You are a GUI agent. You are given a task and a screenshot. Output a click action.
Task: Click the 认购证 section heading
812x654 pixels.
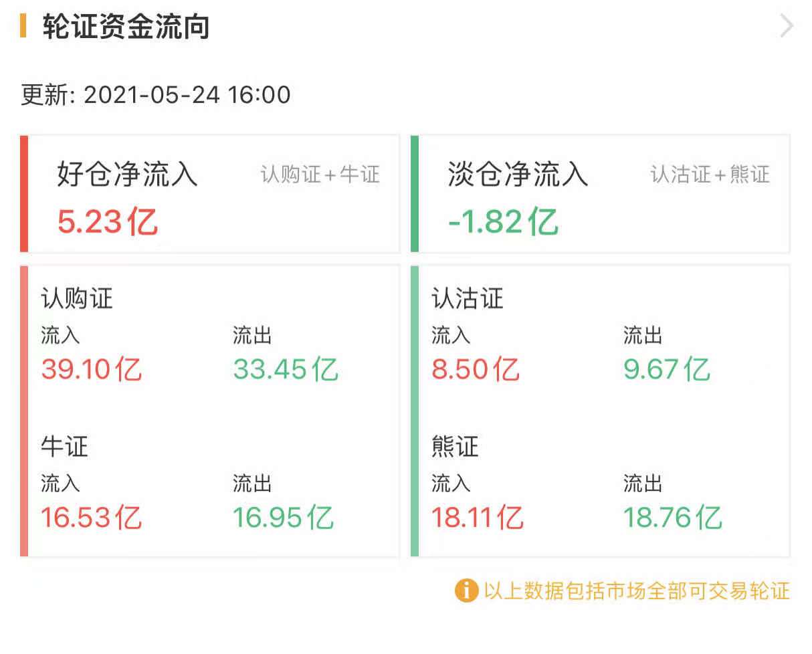[x=77, y=299]
